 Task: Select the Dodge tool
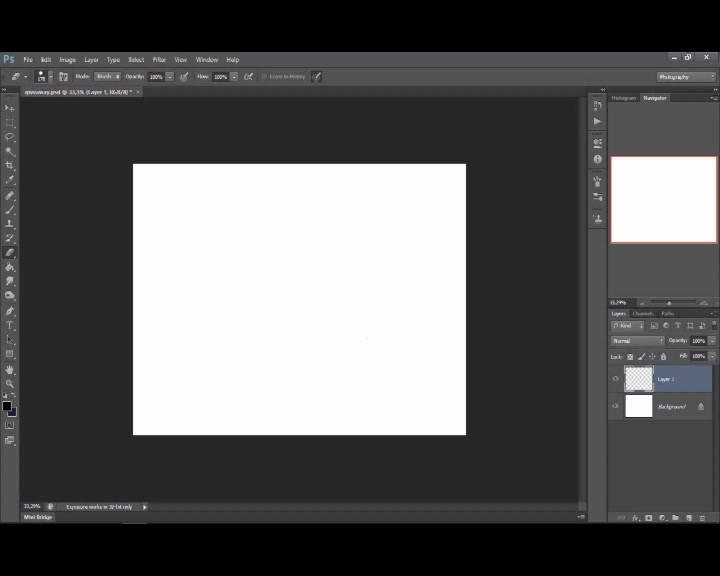pos(9,295)
